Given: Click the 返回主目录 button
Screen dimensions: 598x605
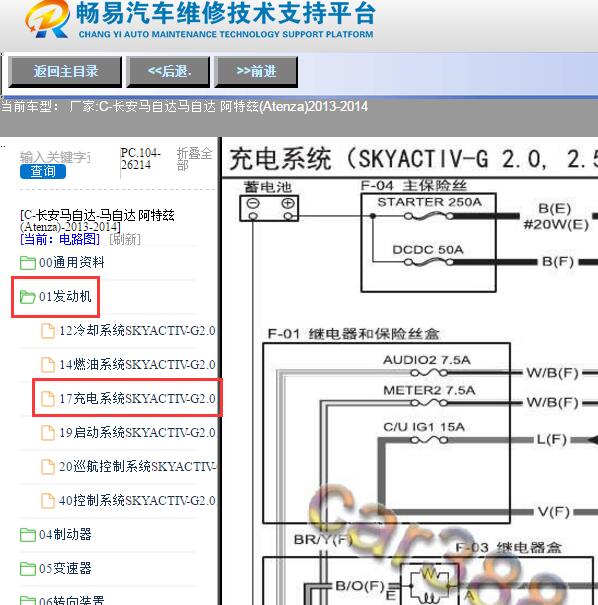Looking at the screenshot, I should [x=65, y=71].
